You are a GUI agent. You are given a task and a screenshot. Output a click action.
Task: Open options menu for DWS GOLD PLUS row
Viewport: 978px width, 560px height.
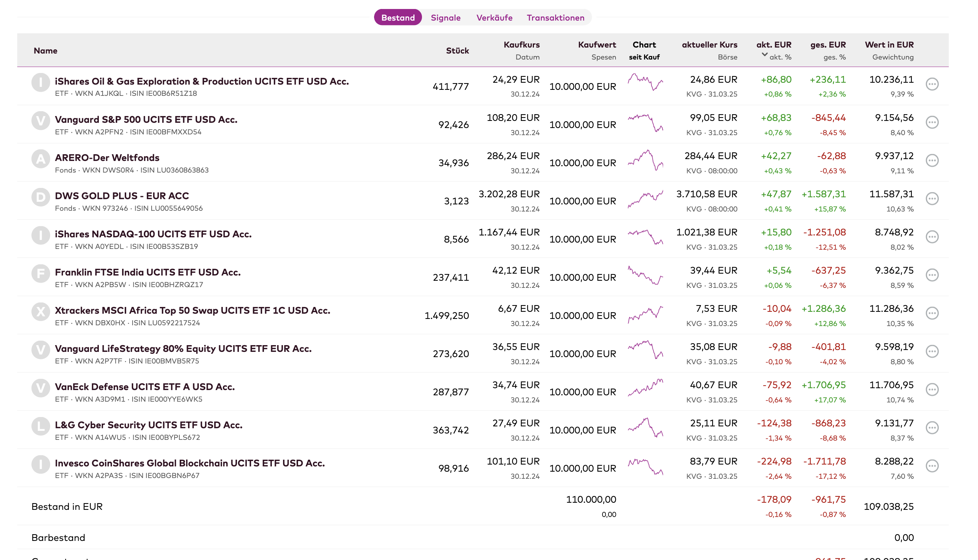932,199
